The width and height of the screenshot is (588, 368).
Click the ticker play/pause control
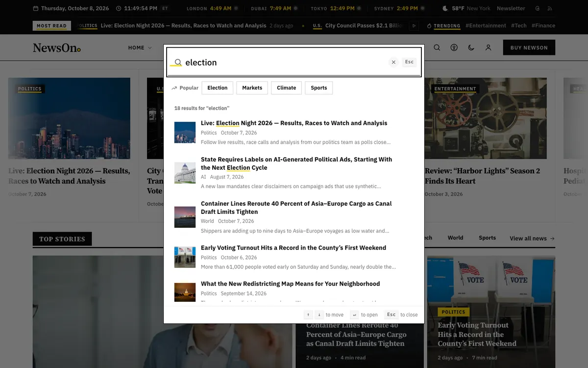point(414,26)
